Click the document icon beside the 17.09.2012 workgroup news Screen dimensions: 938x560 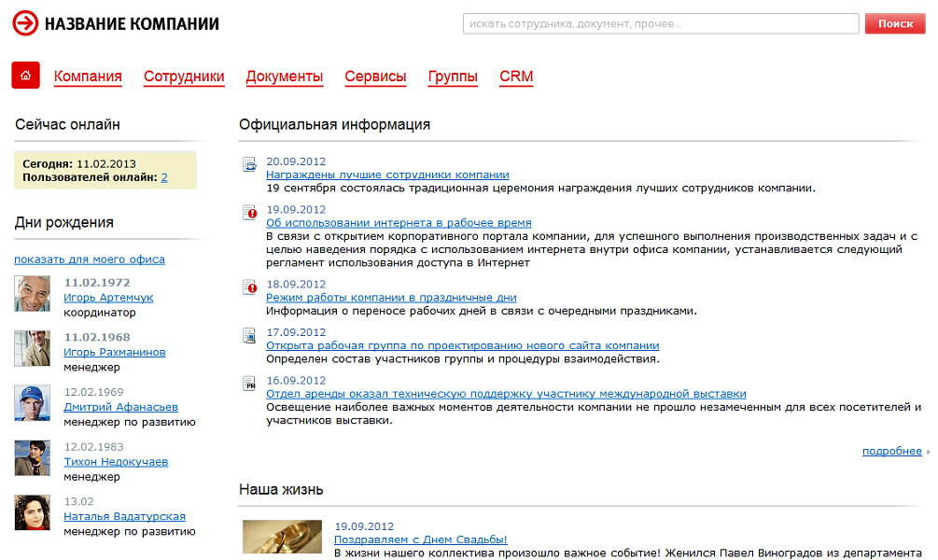(249, 334)
